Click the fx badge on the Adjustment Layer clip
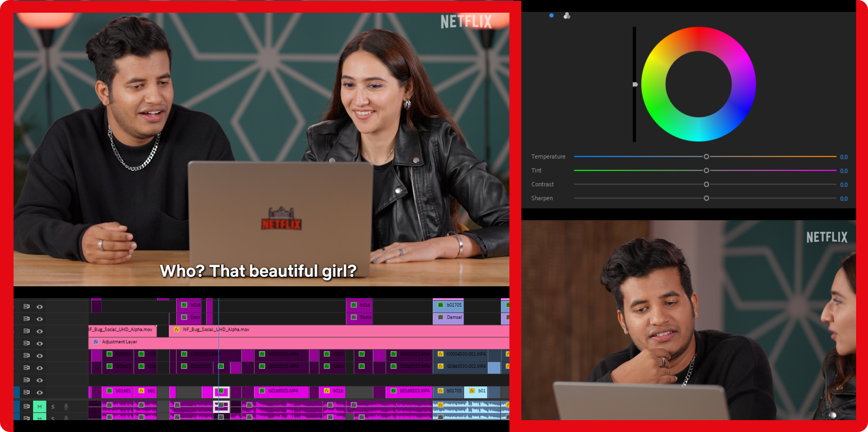868x432 pixels. (96, 342)
